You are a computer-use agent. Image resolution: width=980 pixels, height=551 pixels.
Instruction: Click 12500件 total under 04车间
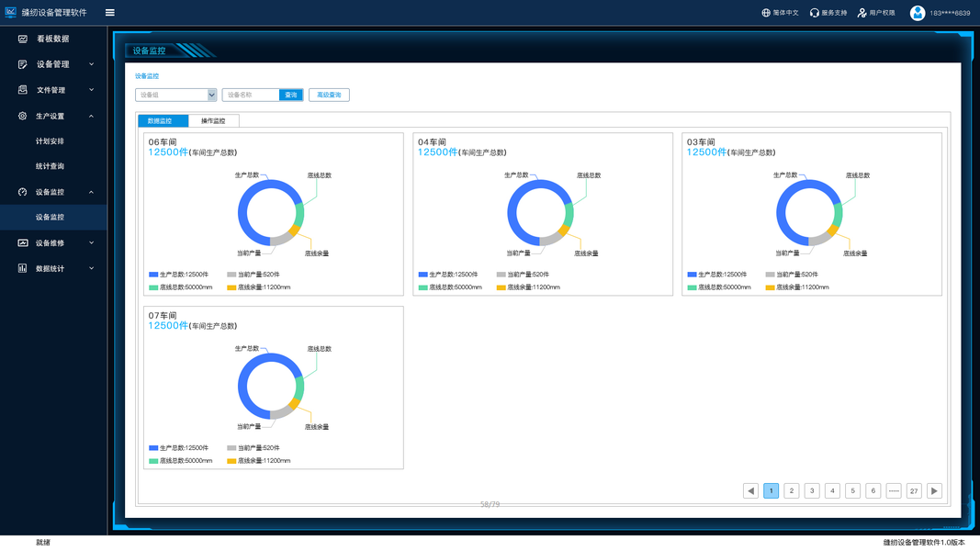[437, 152]
